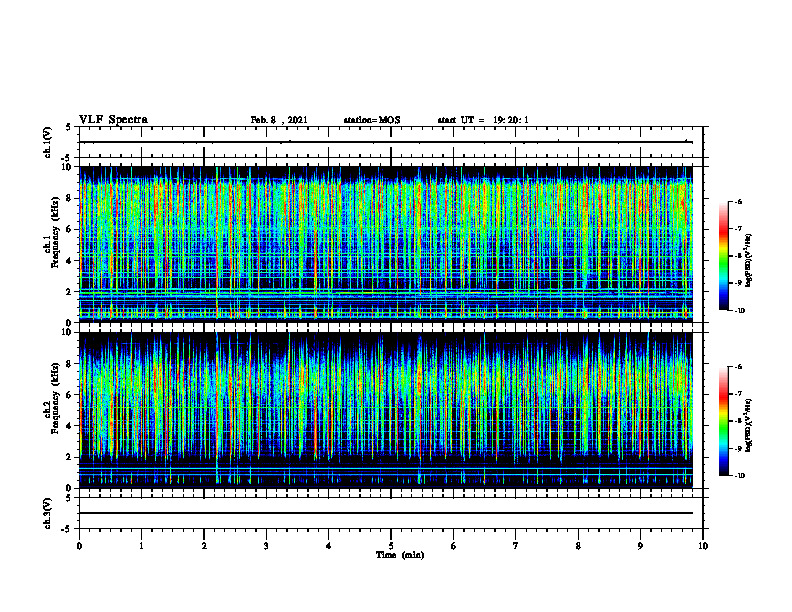
Task: Click the "Time (min)" x-axis label
Action: (400, 555)
